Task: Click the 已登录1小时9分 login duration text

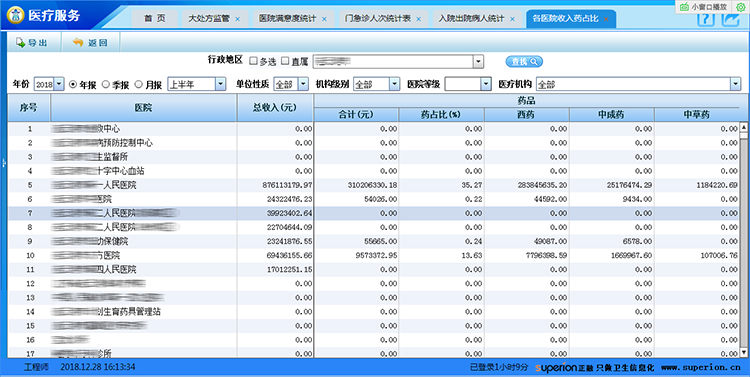Action: (499, 367)
